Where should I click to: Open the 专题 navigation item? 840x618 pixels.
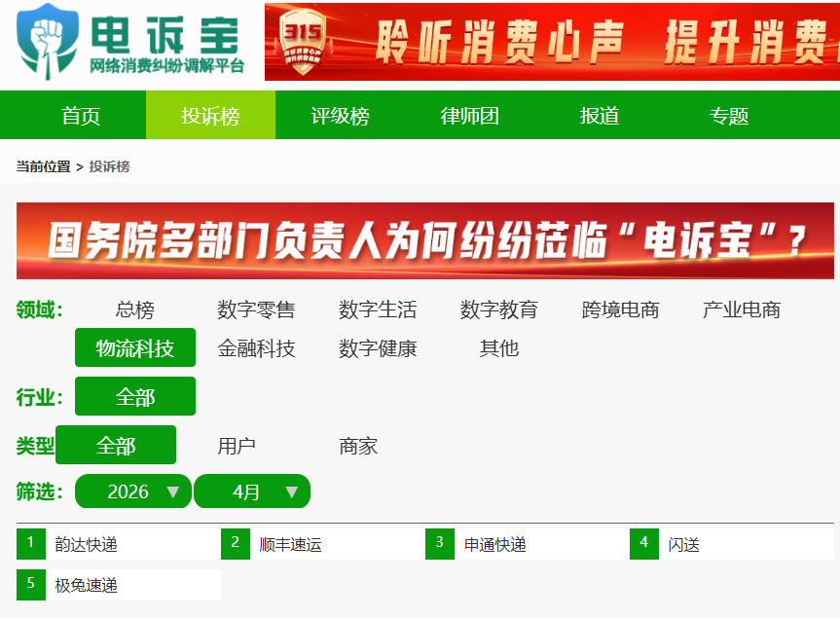(x=729, y=115)
